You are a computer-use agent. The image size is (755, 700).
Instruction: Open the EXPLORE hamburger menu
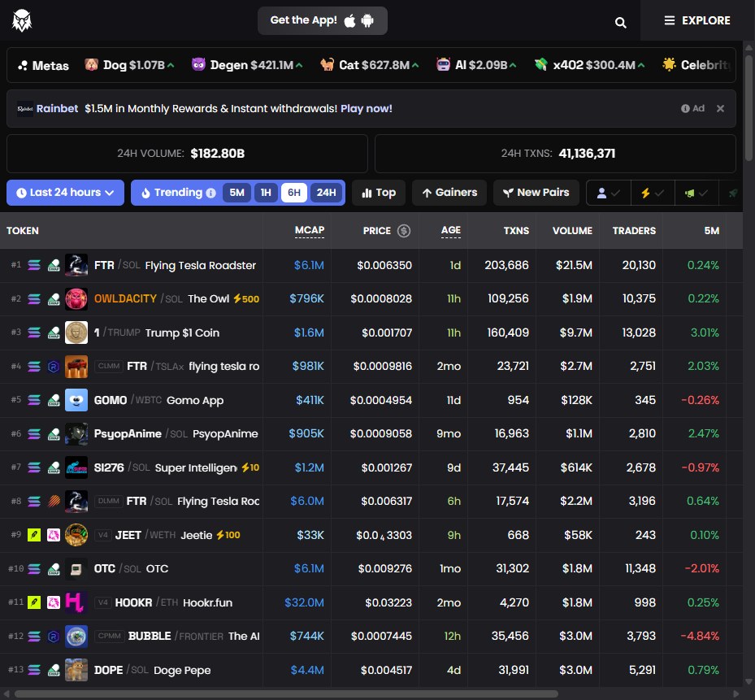[697, 20]
